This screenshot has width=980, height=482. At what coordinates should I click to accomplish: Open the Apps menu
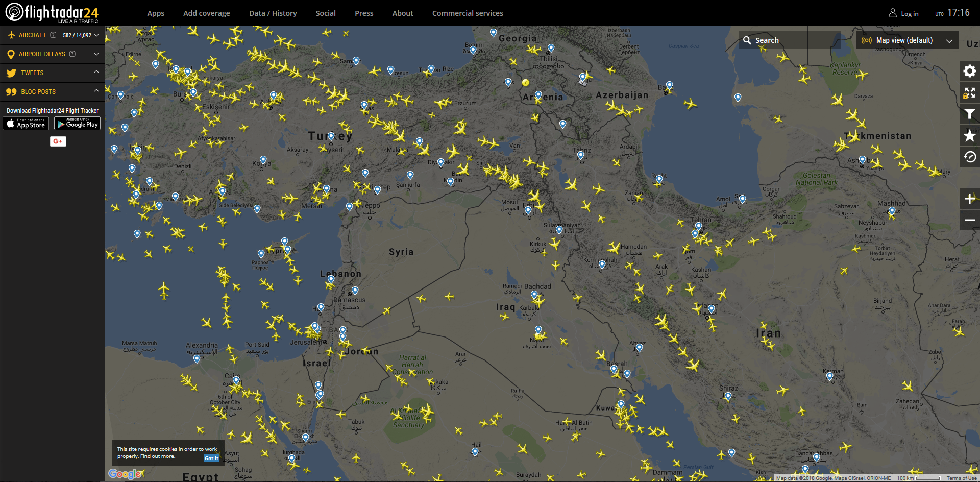(x=156, y=13)
